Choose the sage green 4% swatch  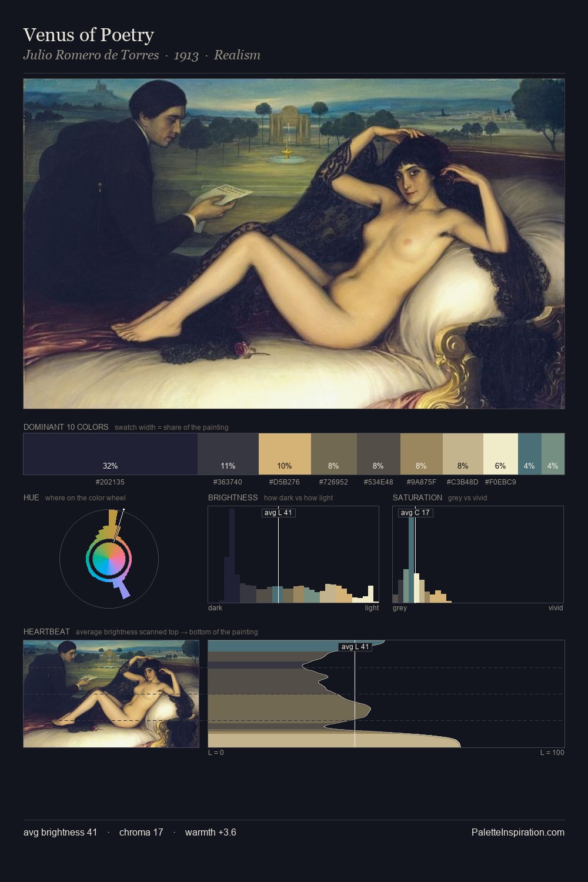(x=553, y=454)
